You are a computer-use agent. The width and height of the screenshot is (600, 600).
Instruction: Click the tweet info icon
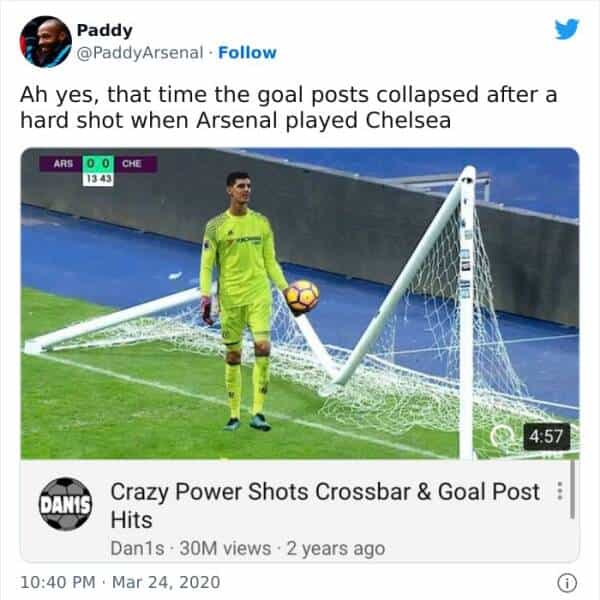click(567, 581)
